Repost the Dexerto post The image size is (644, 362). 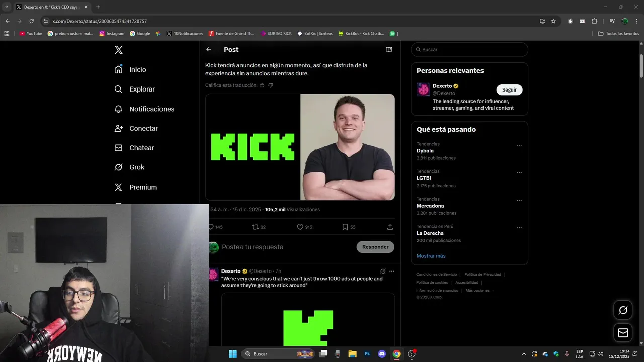[259, 227]
